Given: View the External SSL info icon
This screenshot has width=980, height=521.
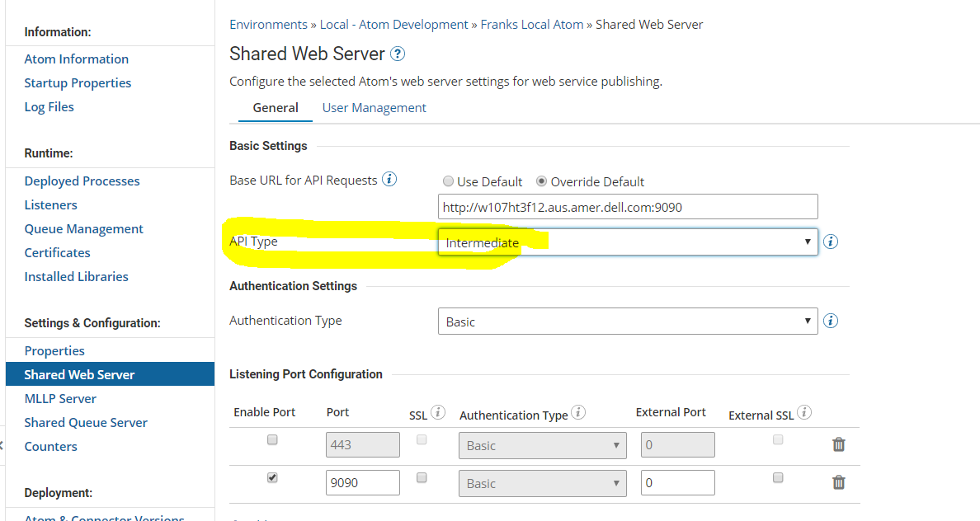Looking at the screenshot, I should coord(804,412).
